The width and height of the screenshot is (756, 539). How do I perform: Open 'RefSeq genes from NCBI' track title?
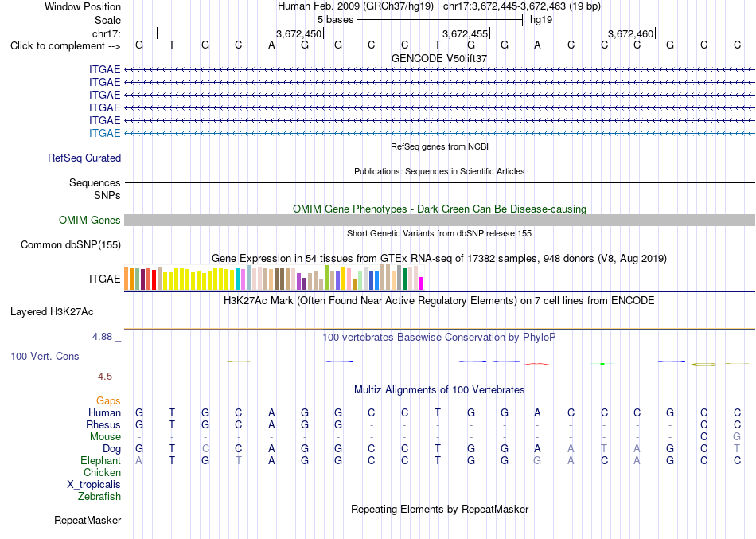coord(439,146)
